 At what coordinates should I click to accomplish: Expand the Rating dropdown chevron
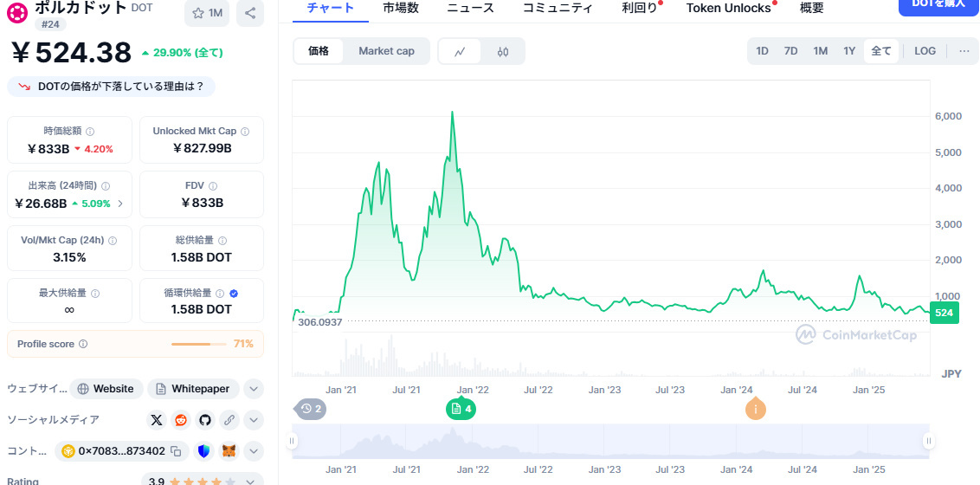(x=250, y=482)
